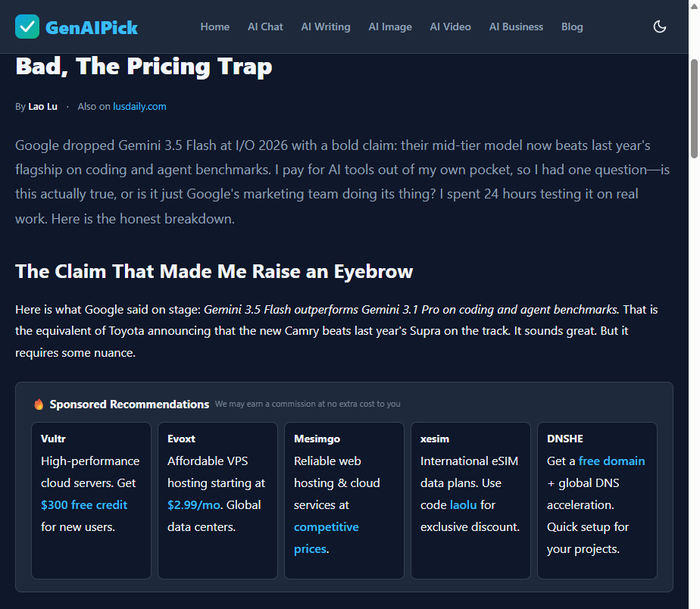Click the vertical scrollbar thumb

694,108
